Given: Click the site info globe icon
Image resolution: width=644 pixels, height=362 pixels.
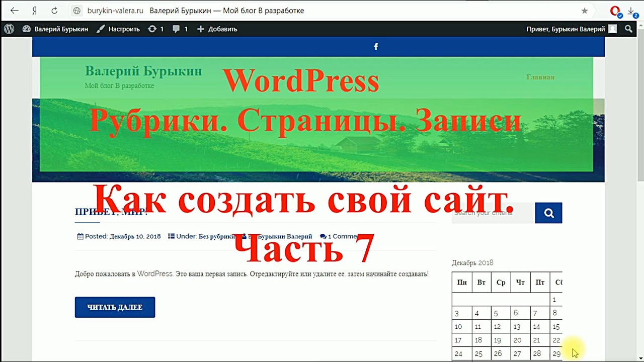Looking at the screenshot, I should click(77, 11).
